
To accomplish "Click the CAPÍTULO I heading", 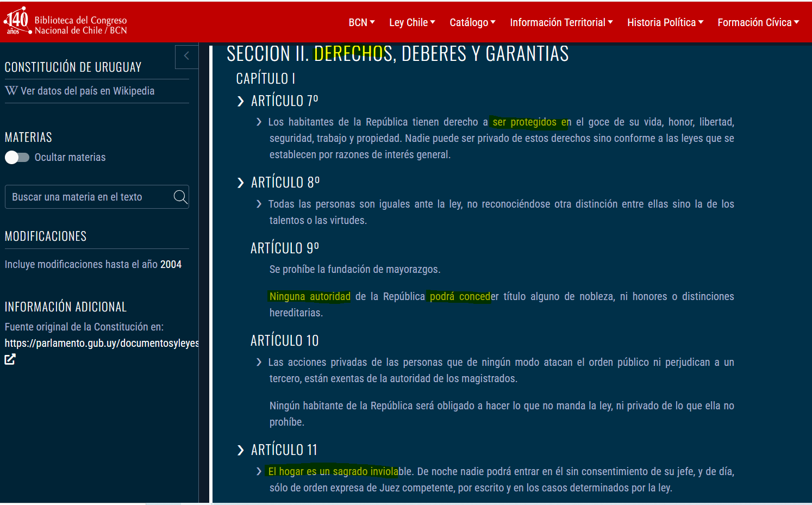I will click(266, 78).
